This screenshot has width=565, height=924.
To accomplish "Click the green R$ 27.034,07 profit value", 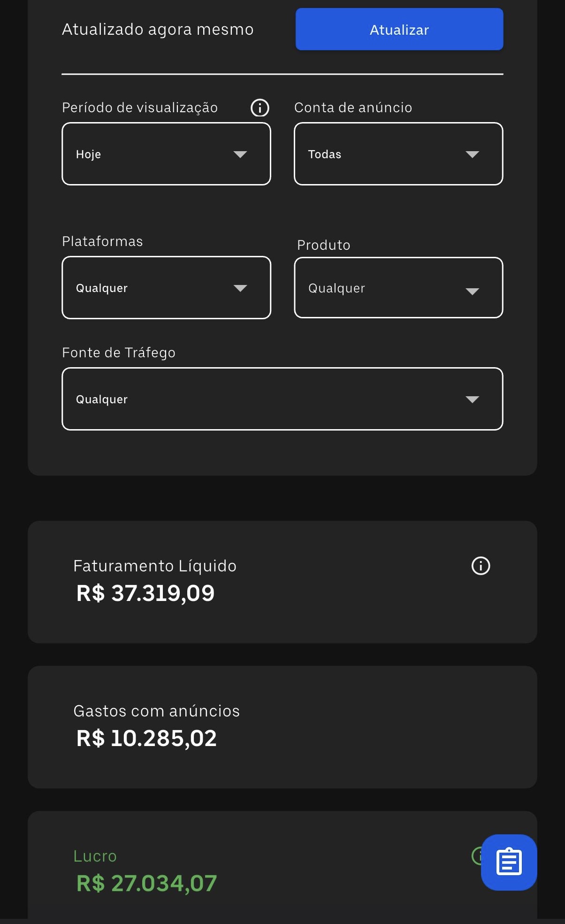I will pyautogui.click(x=146, y=883).
